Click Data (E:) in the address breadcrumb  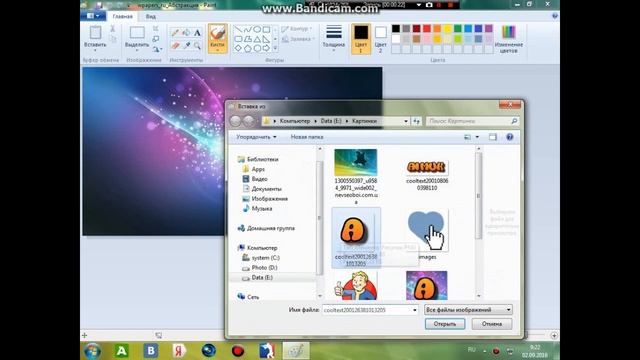click(x=331, y=121)
